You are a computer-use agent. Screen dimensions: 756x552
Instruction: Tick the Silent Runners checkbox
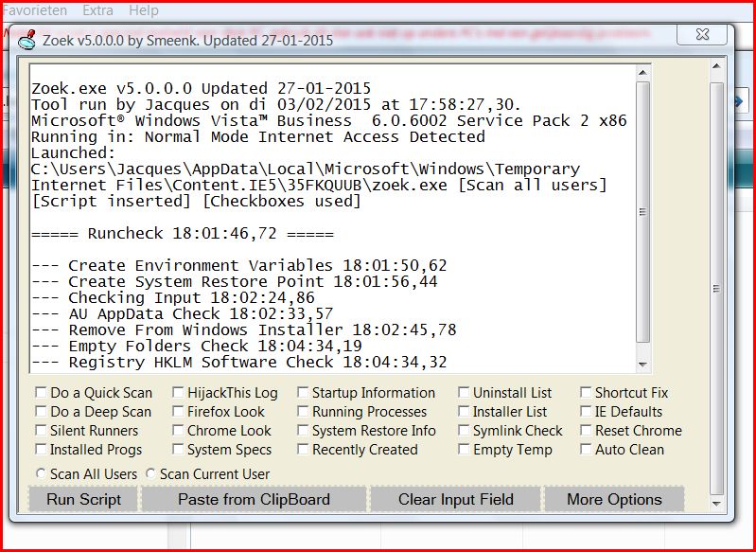[41, 430]
